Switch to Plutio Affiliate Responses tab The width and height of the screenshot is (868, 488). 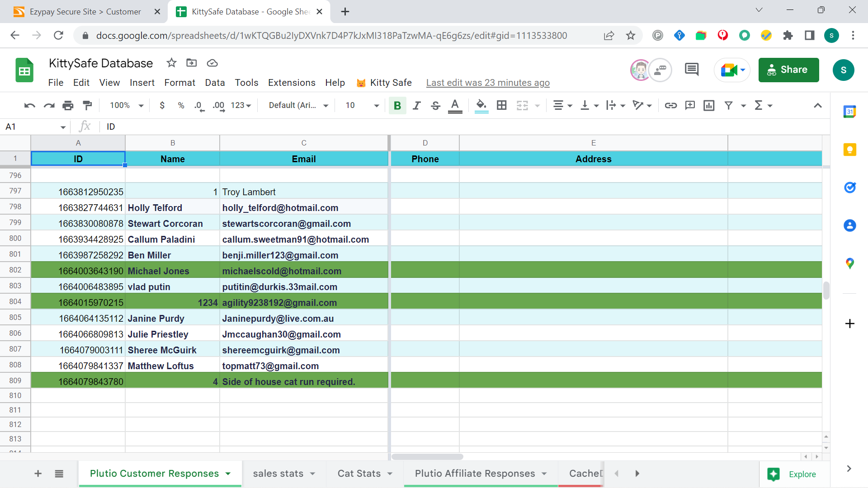[481, 474]
